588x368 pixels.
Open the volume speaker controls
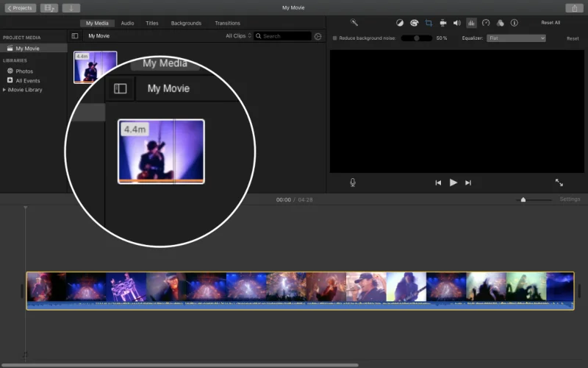click(x=456, y=23)
